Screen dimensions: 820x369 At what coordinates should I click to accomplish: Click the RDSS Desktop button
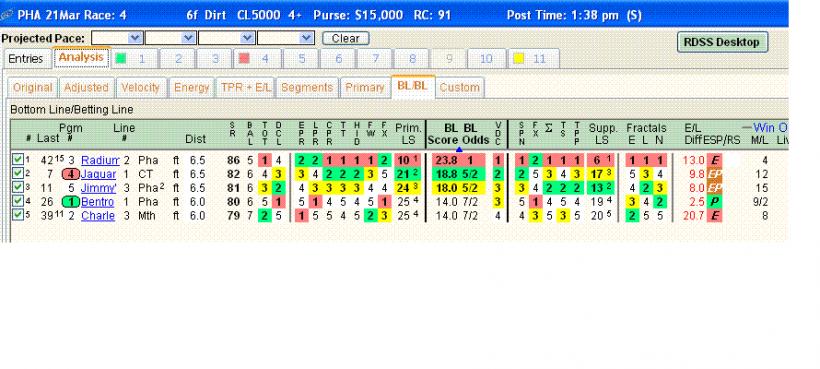coord(722,42)
